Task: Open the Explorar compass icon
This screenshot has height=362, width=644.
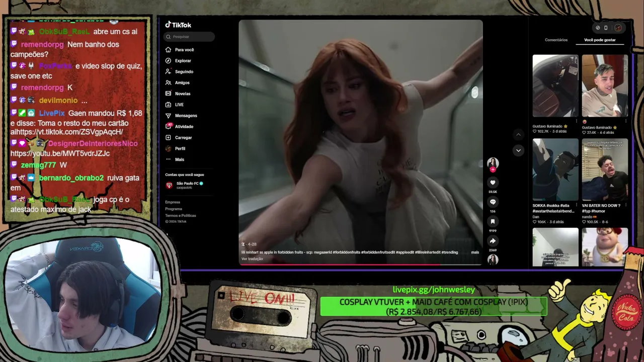Action: [169, 61]
